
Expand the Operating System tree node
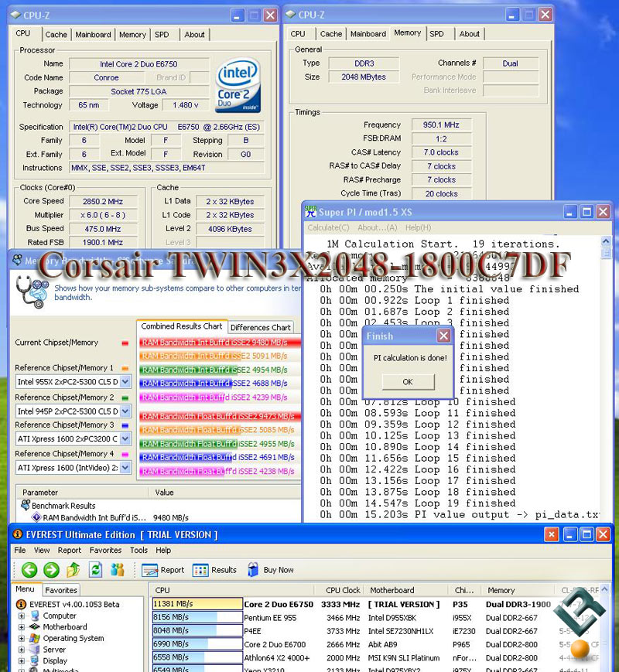click(x=21, y=638)
